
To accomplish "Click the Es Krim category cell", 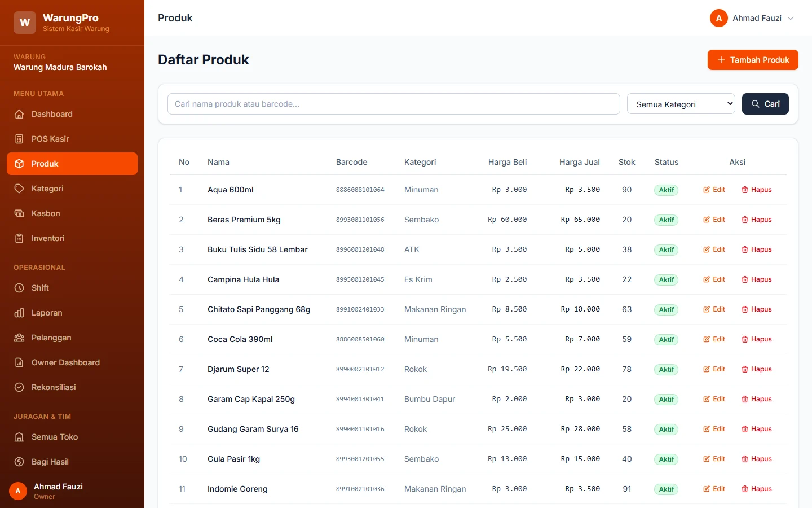I will (x=418, y=279).
